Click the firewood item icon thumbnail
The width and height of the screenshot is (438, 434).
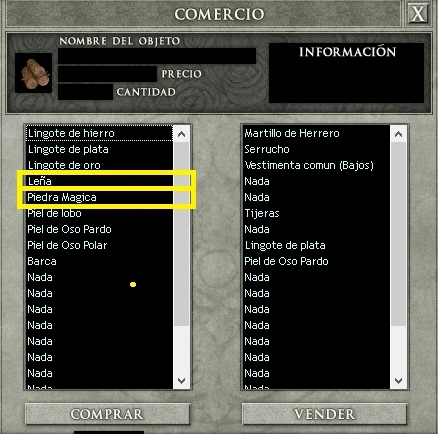pos(33,73)
